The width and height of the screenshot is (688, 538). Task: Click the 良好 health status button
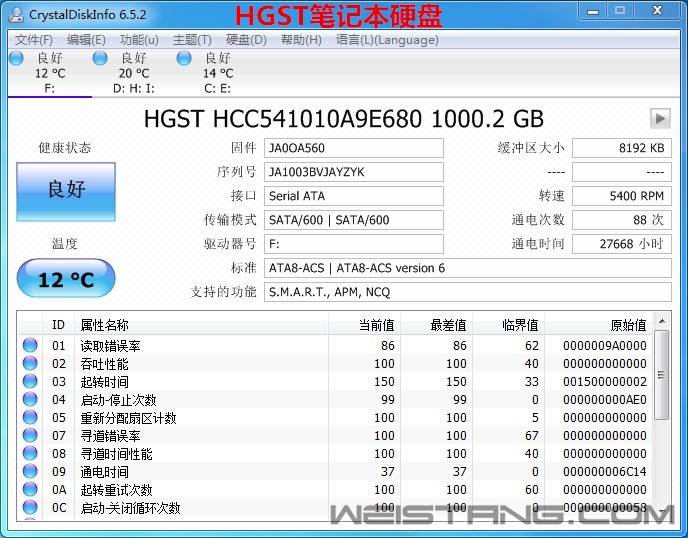[x=66, y=190]
